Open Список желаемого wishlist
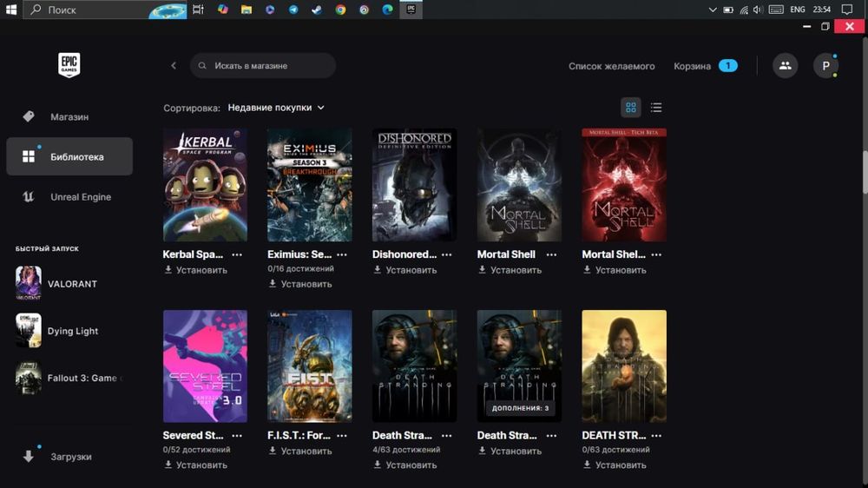This screenshot has height=488, width=868. pyautogui.click(x=611, y=66)
